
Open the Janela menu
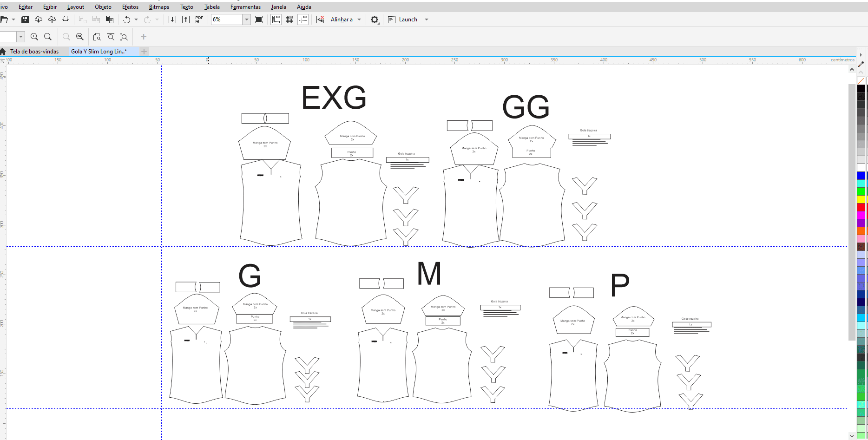[x=279, y=7]
